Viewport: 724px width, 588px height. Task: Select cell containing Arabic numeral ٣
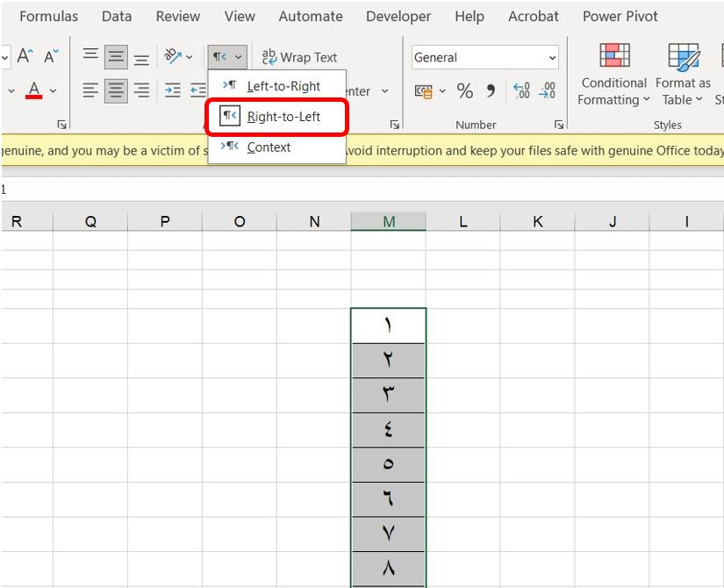click(388, 396)
